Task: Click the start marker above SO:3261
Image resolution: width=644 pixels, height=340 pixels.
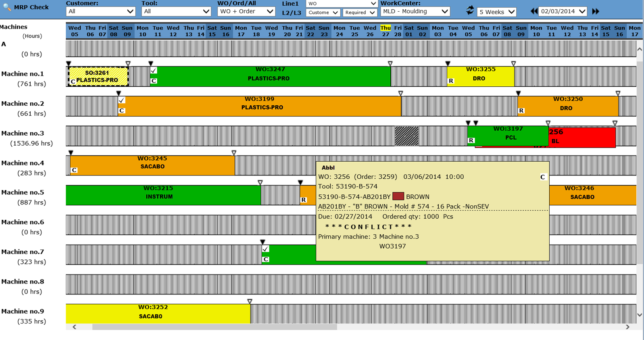Action: coord(69,64)
